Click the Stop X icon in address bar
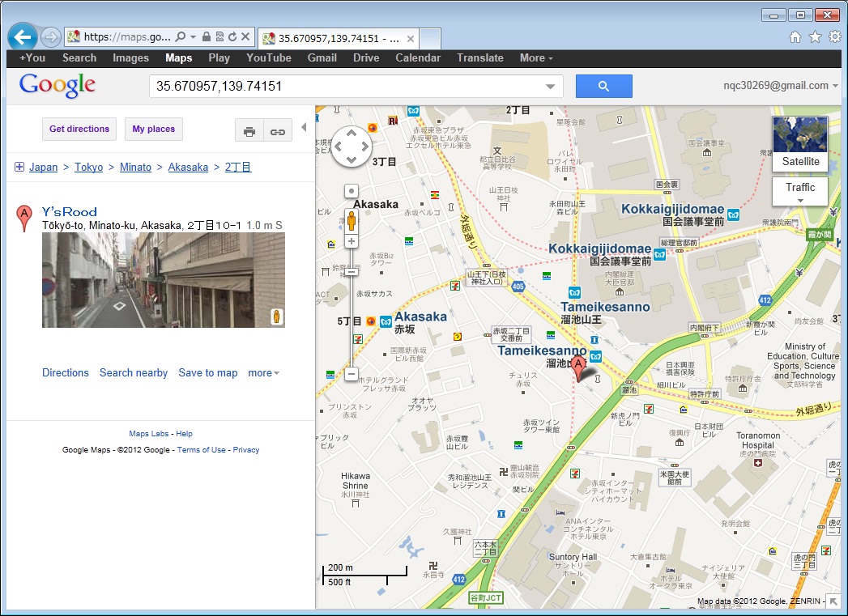 [x=245, y=36]
